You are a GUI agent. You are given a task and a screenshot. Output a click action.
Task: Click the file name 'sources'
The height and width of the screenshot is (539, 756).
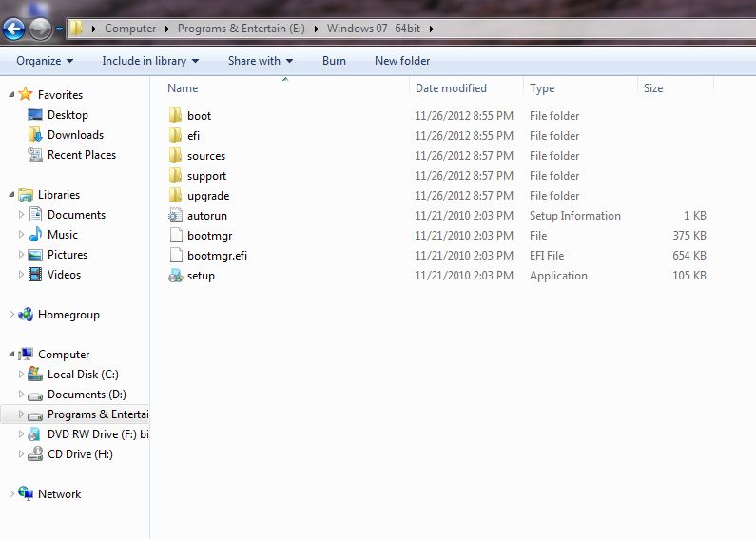[x=206, y=156]
